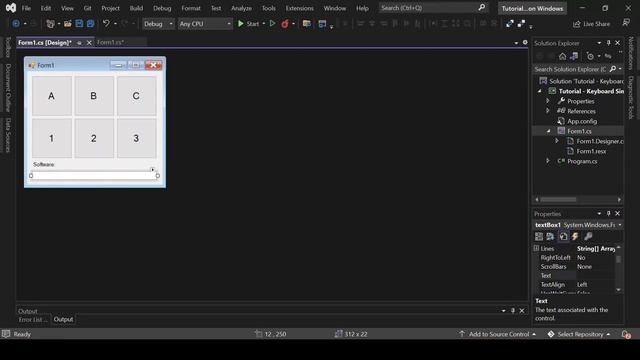Click button C on the Form1 designer

(x=136, y=96)
